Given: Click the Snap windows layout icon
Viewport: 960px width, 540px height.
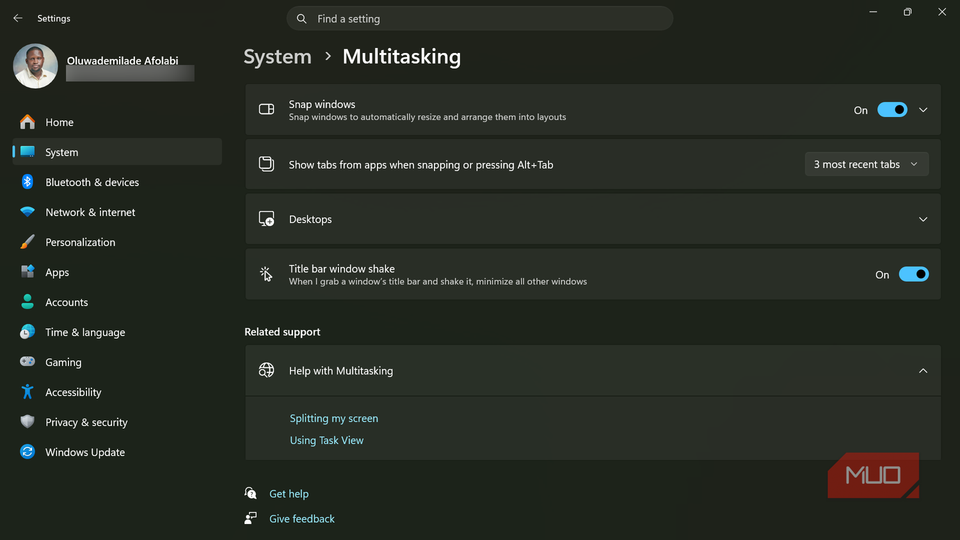Looking at the screenshot, I should pos(266,110).
